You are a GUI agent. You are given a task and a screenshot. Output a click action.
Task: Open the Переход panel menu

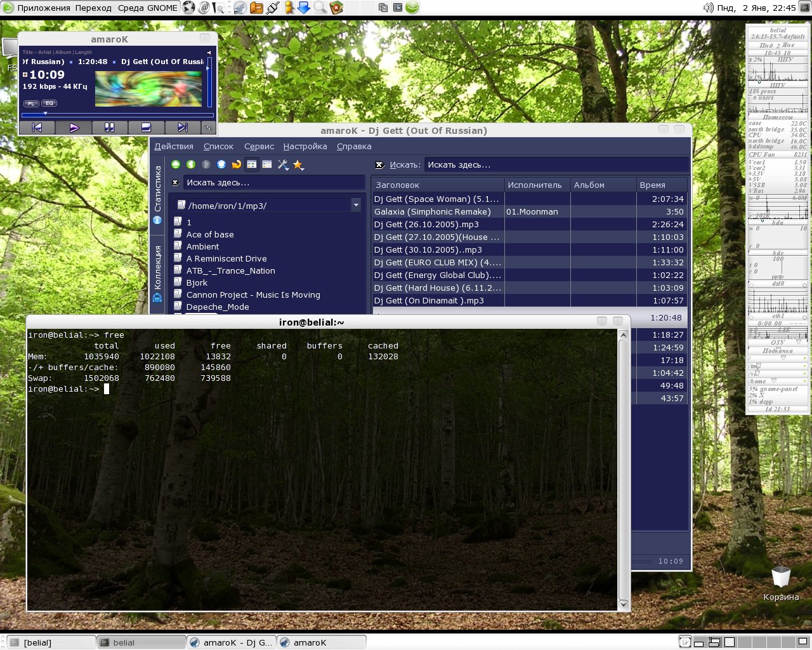click(93, 8)
